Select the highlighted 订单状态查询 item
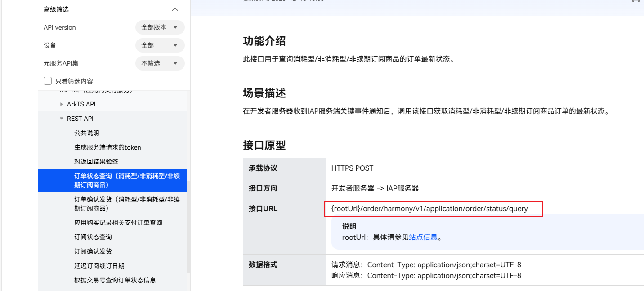 click(112, 181)
